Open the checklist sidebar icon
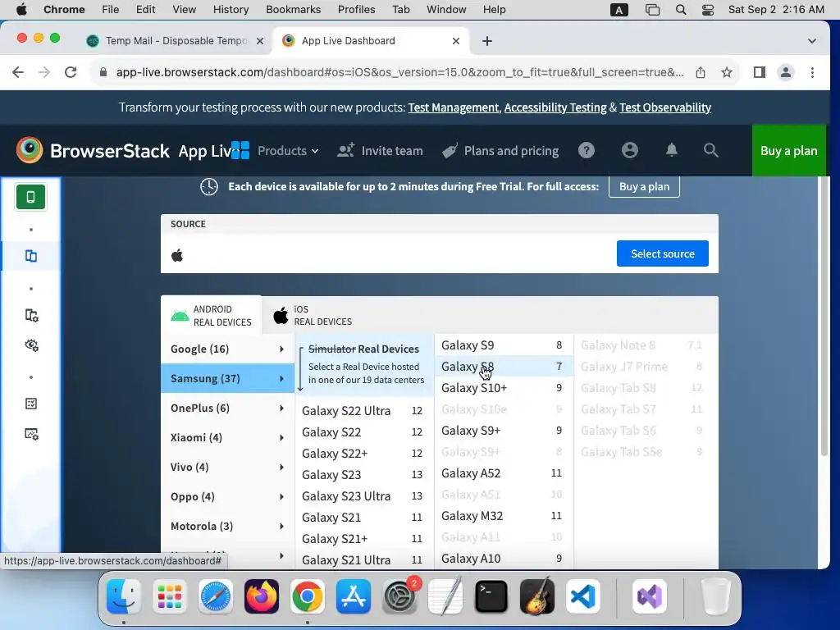The image size is (840, 630). [x=31, y=404]
